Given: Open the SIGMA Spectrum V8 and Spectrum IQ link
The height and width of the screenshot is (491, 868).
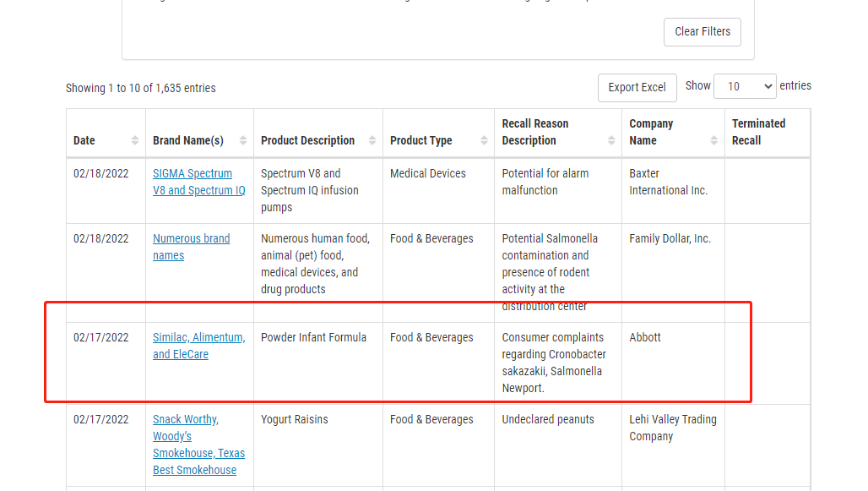Looking at the screenshot, I should pyautogui.click(x=199, y=182).
